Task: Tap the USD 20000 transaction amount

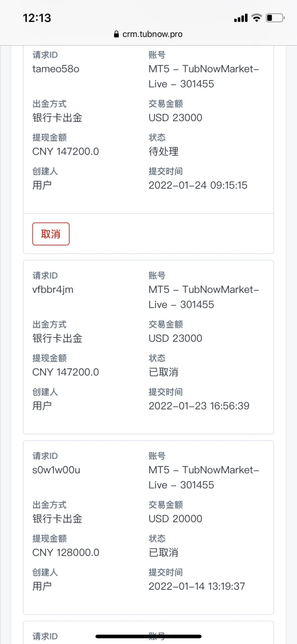Action: 175,519
